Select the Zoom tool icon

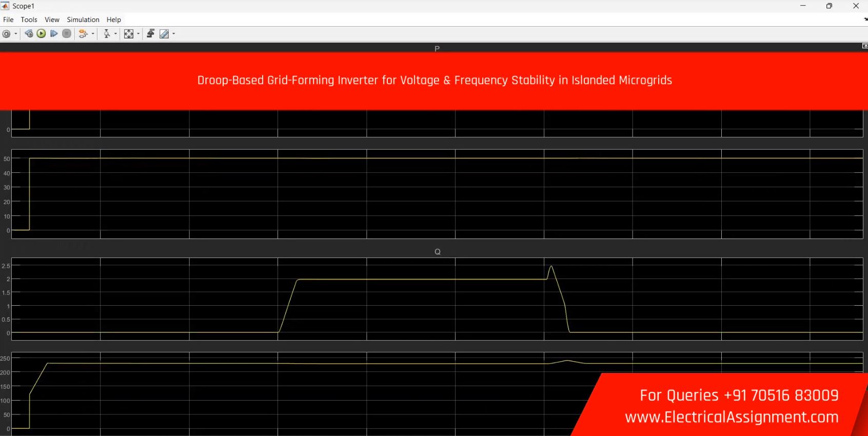click(x=107, y=34)
